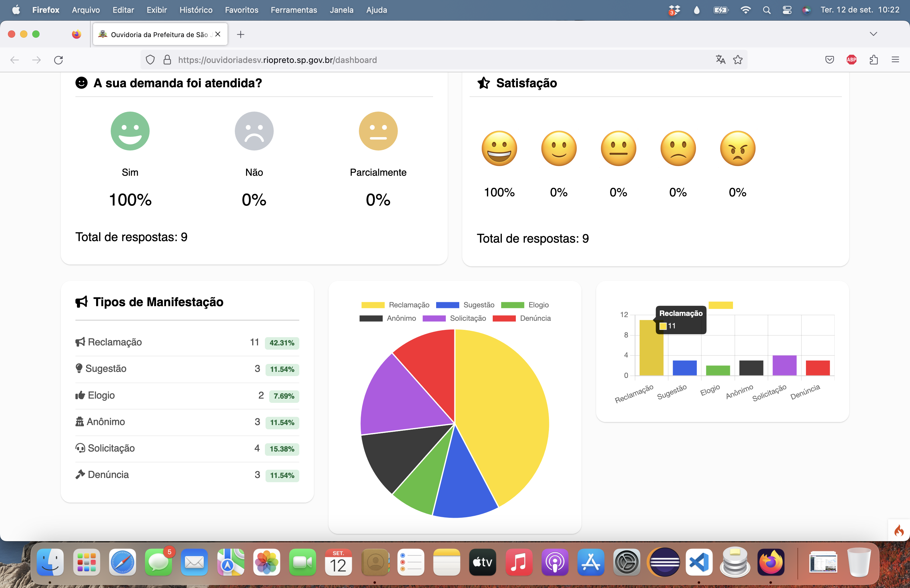
Task: Open the Firefox extensions puzzle icon
Action: pos(873,60)
